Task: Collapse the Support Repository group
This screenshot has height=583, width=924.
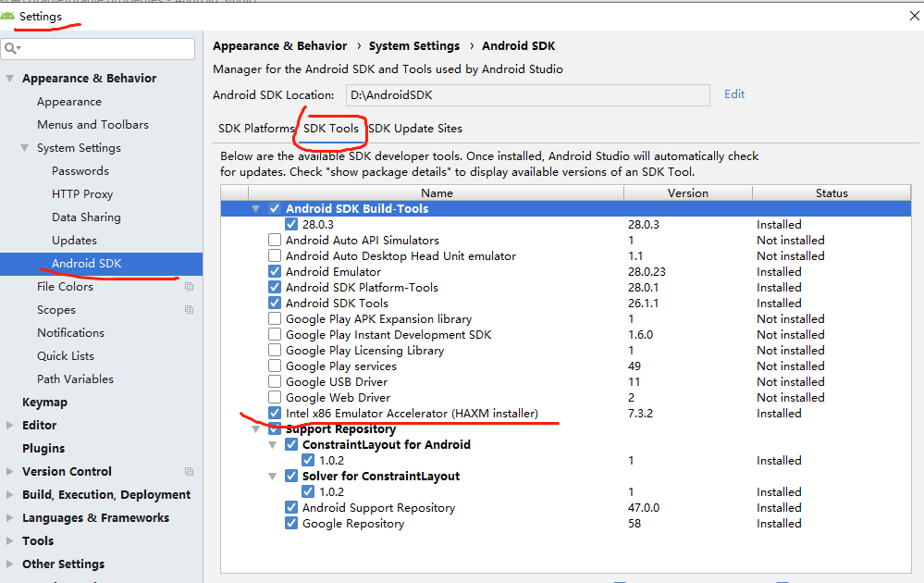Action: click(256, 429)
